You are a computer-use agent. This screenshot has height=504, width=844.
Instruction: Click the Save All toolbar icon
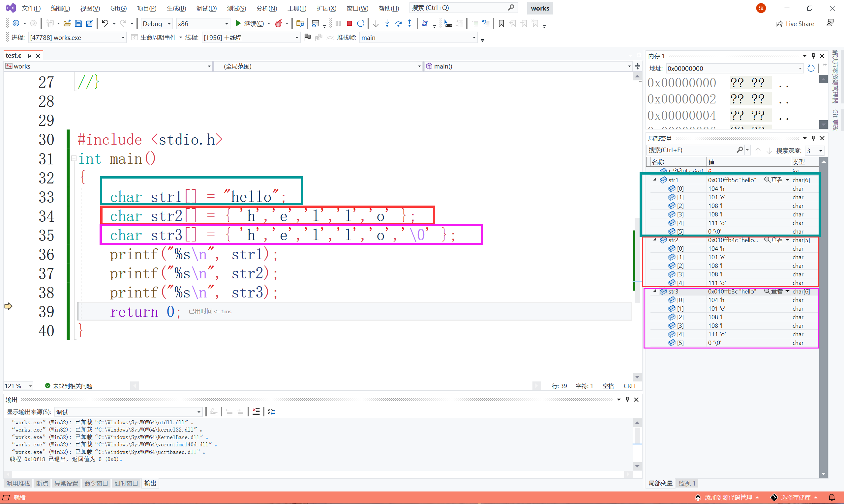click(89, 23)
